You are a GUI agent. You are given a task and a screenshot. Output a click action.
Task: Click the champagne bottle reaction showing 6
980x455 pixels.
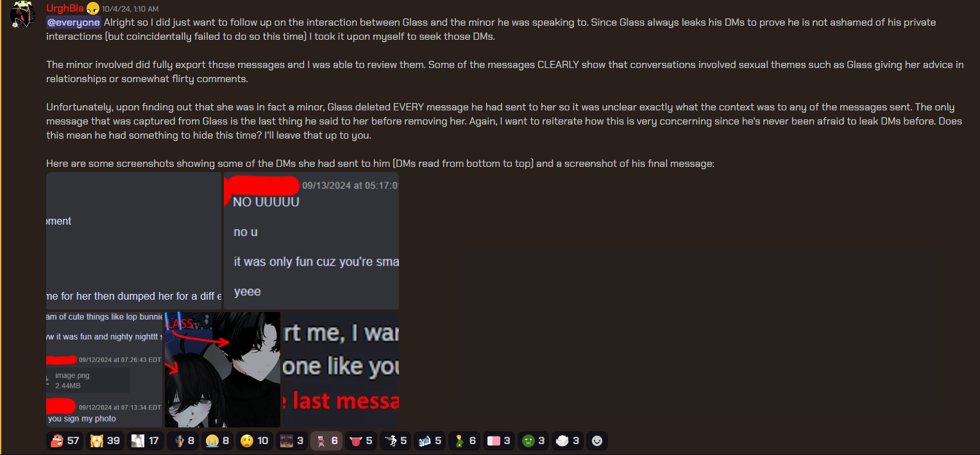click(464, 441)
